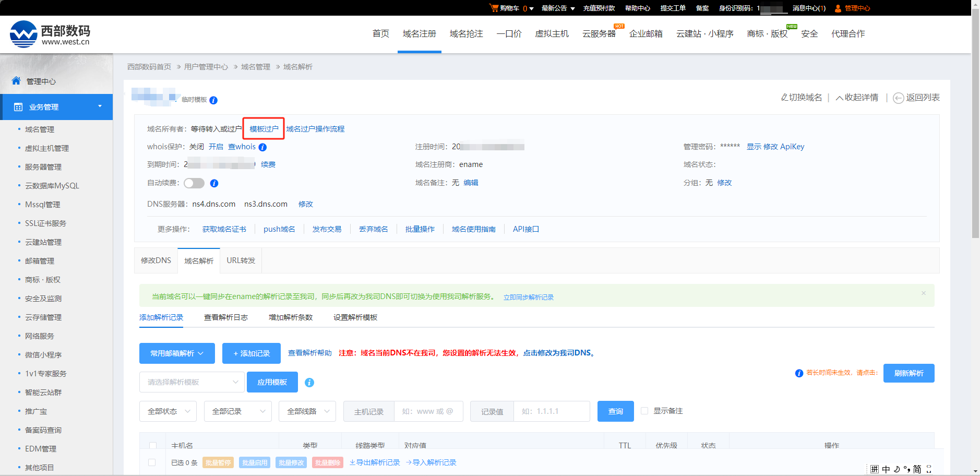Click the West.cn logo
The width and height of the screenshot is (980, 476).
click(50, 34)
